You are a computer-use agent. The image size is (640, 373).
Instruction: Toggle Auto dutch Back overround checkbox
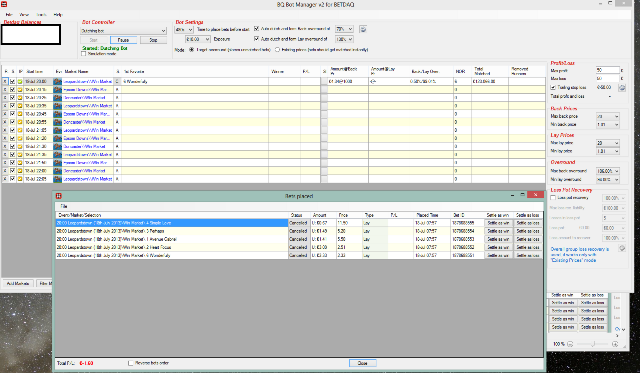click(x=256, y=29)
